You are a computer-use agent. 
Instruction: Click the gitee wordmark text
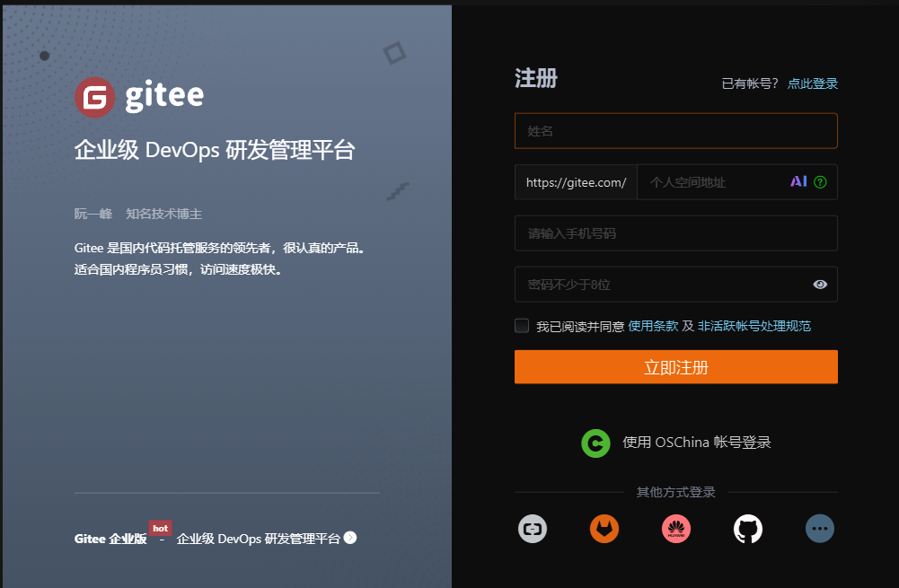coord(164,96)
